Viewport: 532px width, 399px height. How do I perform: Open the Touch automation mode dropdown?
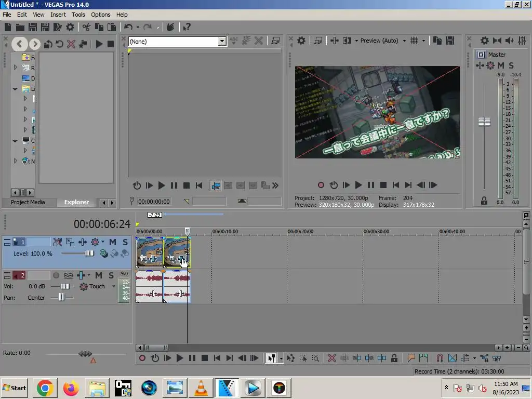tap(114, 286)
